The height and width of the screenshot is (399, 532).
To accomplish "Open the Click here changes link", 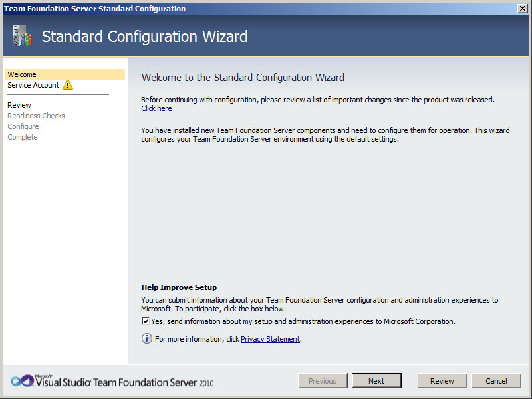I will [x=156, y=108].
